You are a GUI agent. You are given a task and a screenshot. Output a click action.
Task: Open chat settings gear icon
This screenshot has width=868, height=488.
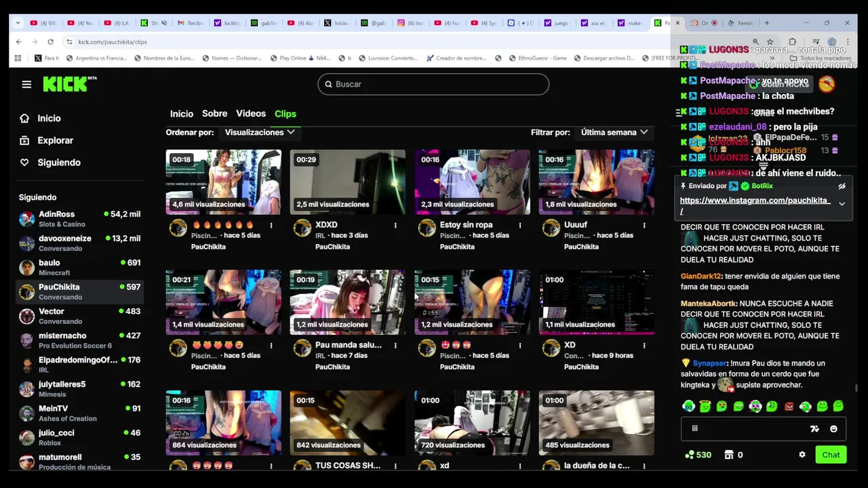click(x=802, y=455)
